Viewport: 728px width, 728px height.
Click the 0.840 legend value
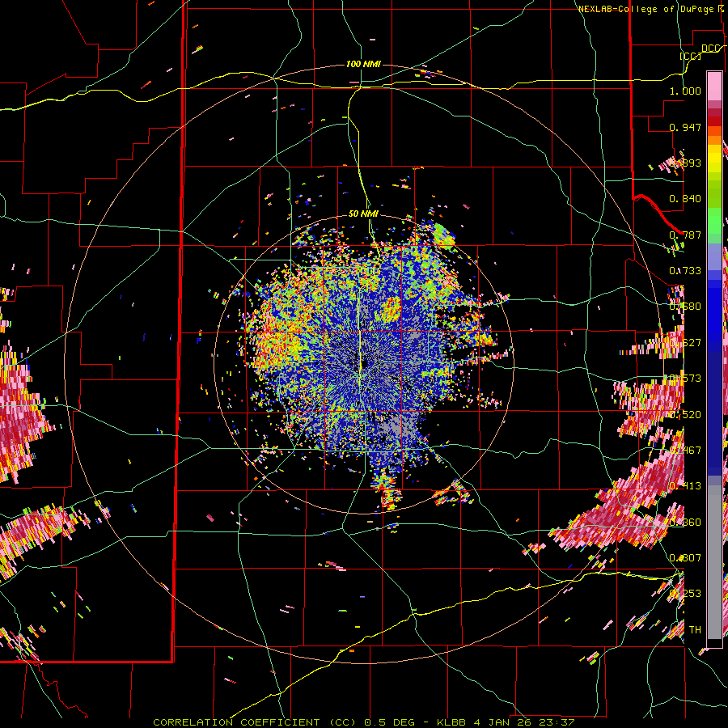click(x=685, y=199)
